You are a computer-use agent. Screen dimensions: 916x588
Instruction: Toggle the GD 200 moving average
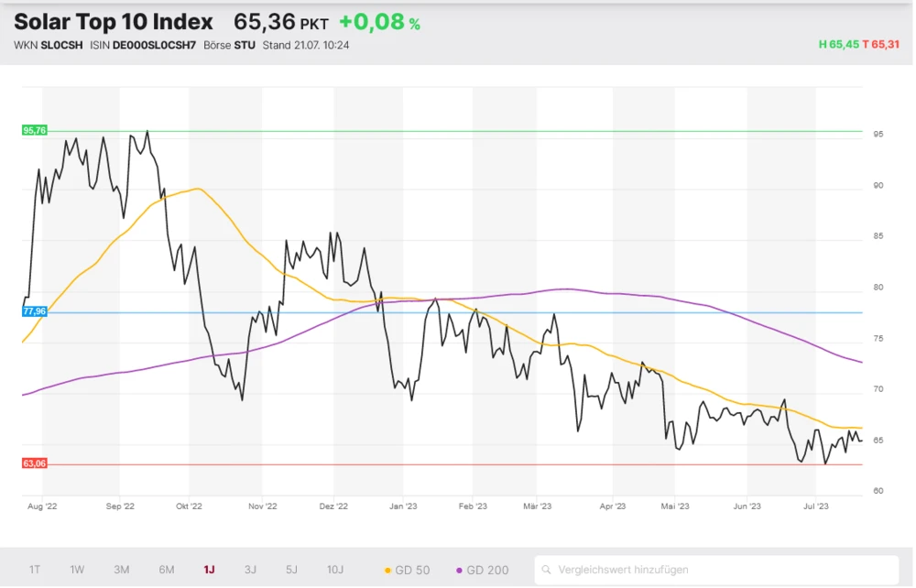[482, 570]
